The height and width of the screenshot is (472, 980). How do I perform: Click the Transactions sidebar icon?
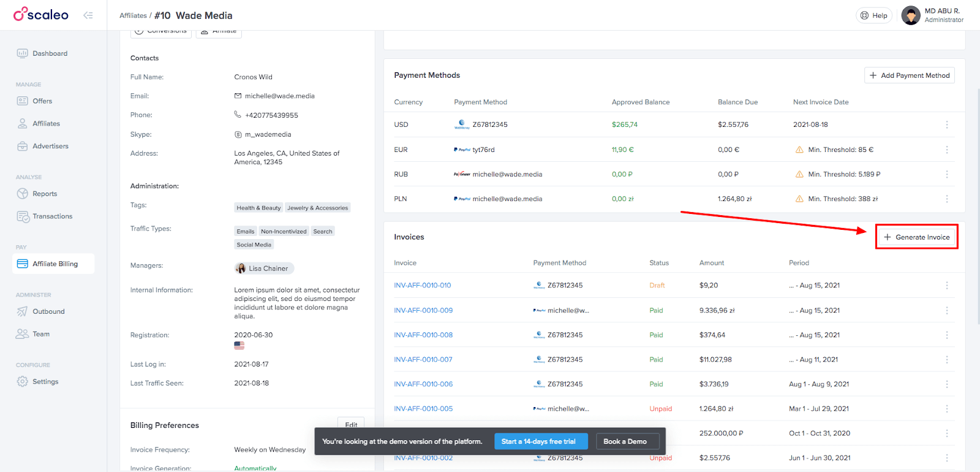point(23,216)
